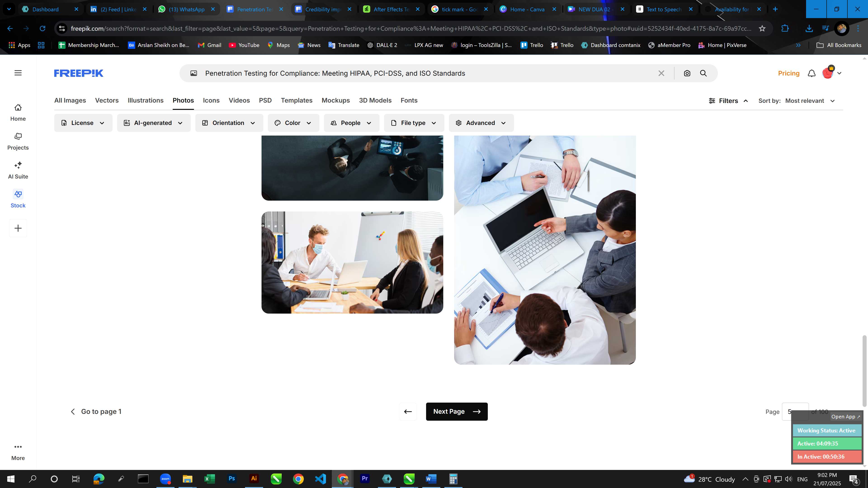The height and width of the screenshot is (488, 868).
Task: Open Chrome three-dot menu
Action: tap(858, 28)
